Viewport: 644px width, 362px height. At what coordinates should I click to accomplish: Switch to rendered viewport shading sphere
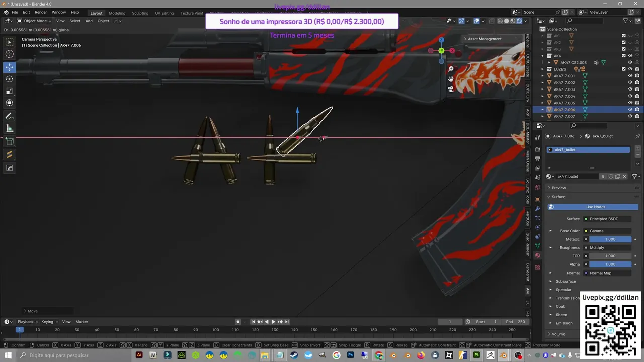(x=519, y=21)
